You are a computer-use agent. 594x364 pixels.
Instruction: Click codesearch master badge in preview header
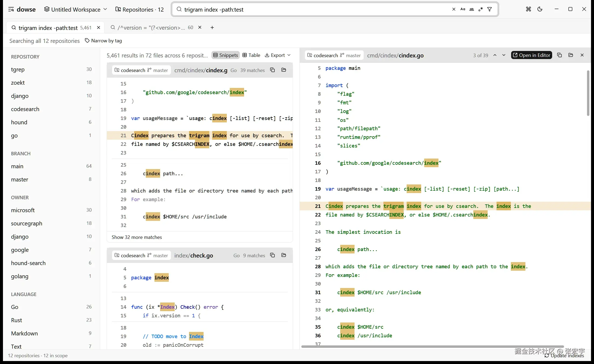pyautogui.click(x=334, y=55)
